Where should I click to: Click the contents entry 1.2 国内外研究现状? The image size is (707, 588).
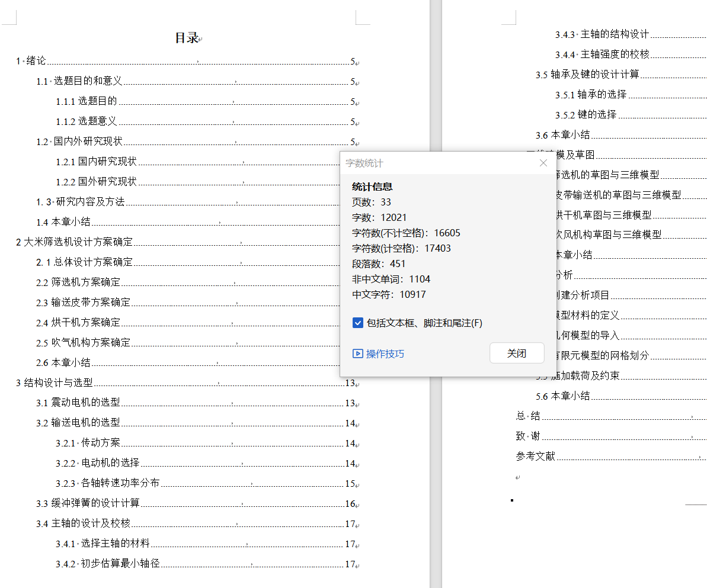(198, 142)
